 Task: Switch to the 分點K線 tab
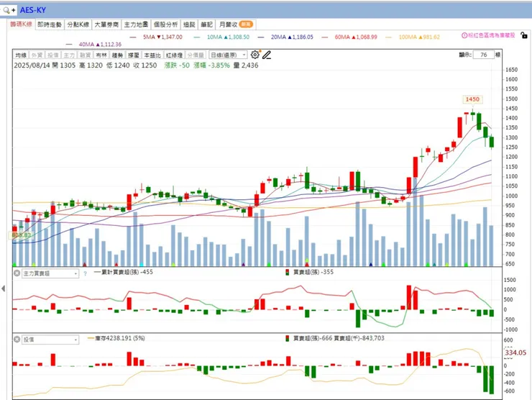tap(78, 24)
